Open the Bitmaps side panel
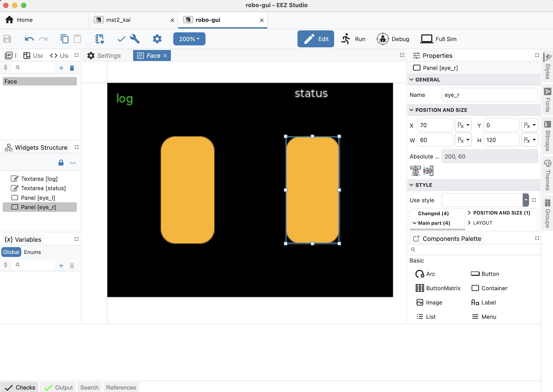 pyautogui.click(x=547, y=136)
